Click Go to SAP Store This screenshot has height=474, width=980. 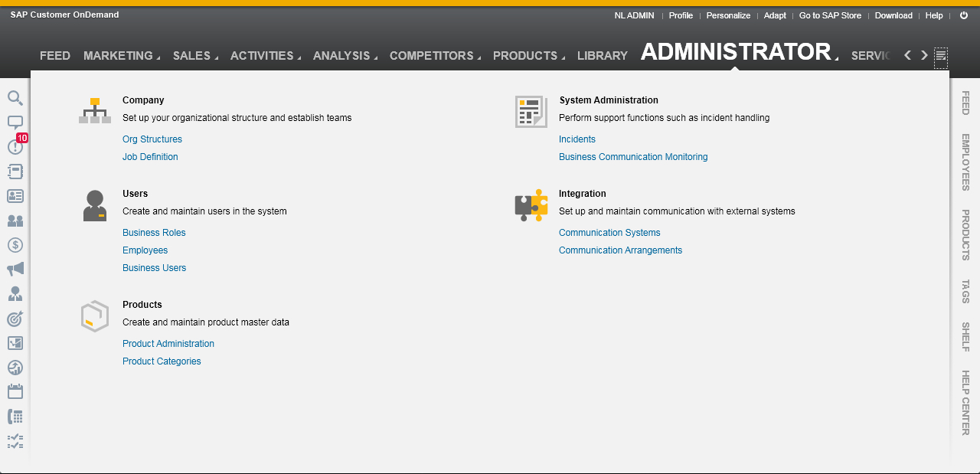tap(830, 15)
